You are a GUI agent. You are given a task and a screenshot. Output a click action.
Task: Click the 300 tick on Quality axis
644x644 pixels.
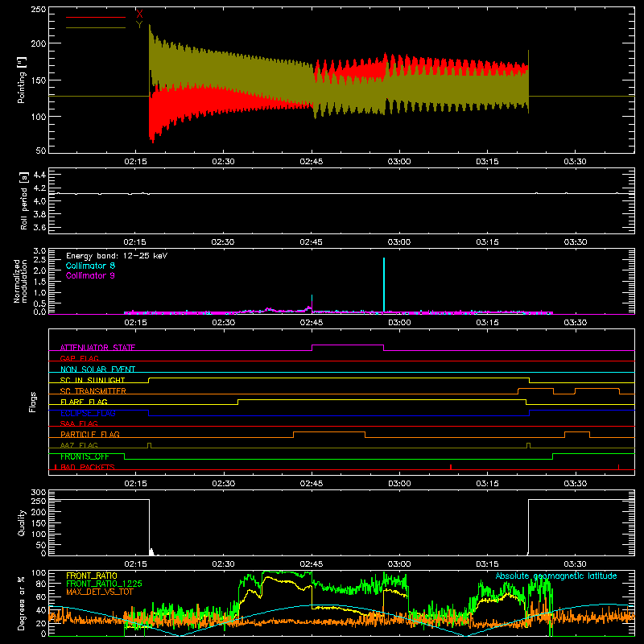[x=39, y=493]
